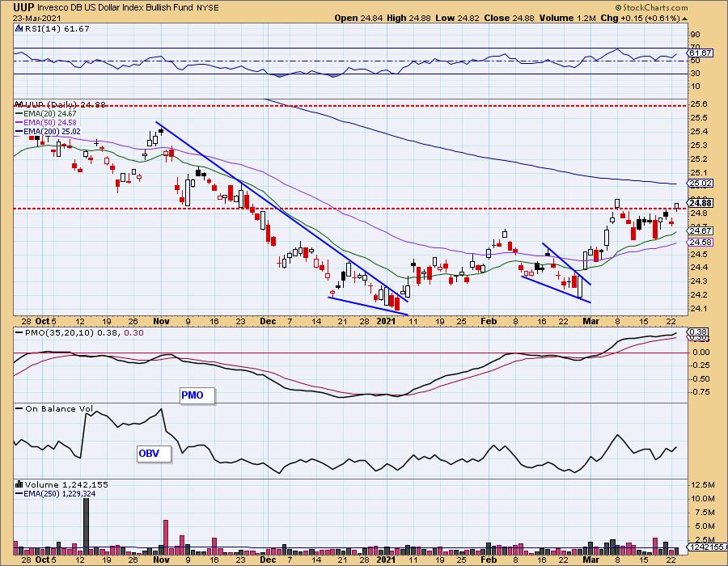Click the 12.5M volume axis label
The height and width of the screenshot is (566, 728).
(x=703, y=485)
